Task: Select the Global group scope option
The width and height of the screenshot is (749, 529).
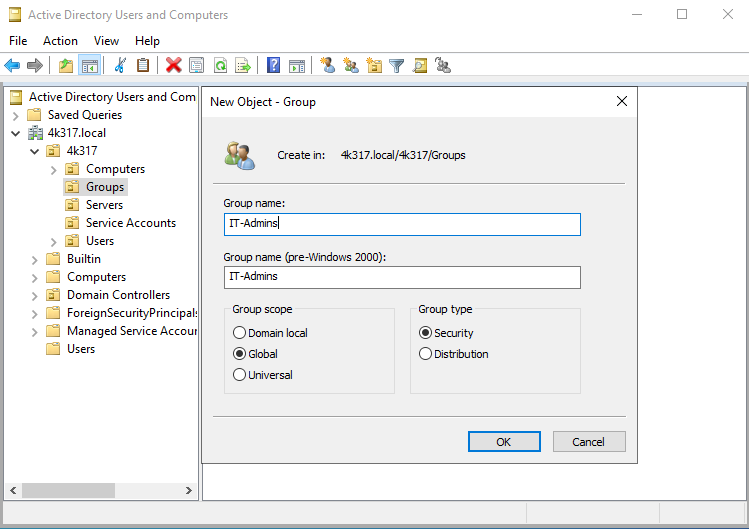Action: [255, 354]
